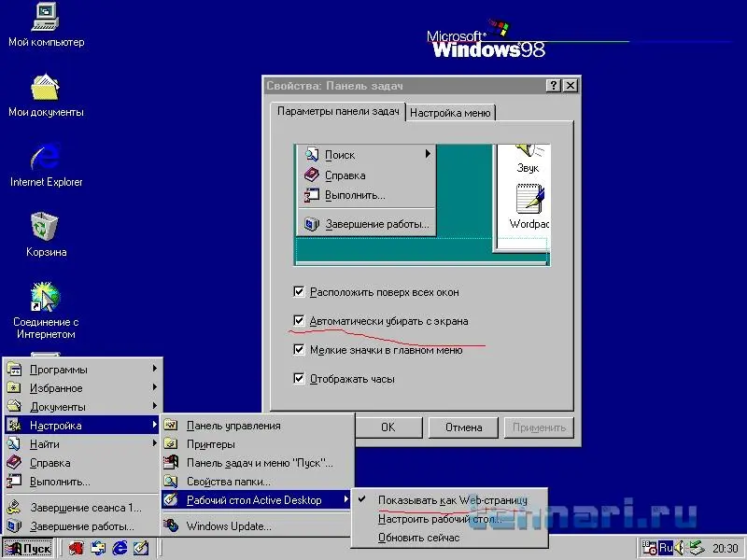Toggle Показывать как Web-страницу menu option
Viewport: 747px width, 560px height.
click(449, 500)
